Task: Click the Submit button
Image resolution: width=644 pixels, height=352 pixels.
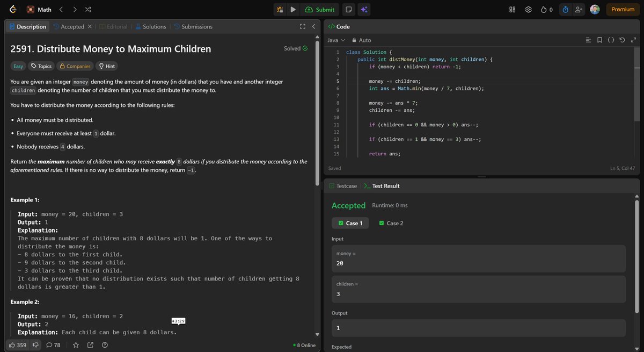Action: click(320, 9)
